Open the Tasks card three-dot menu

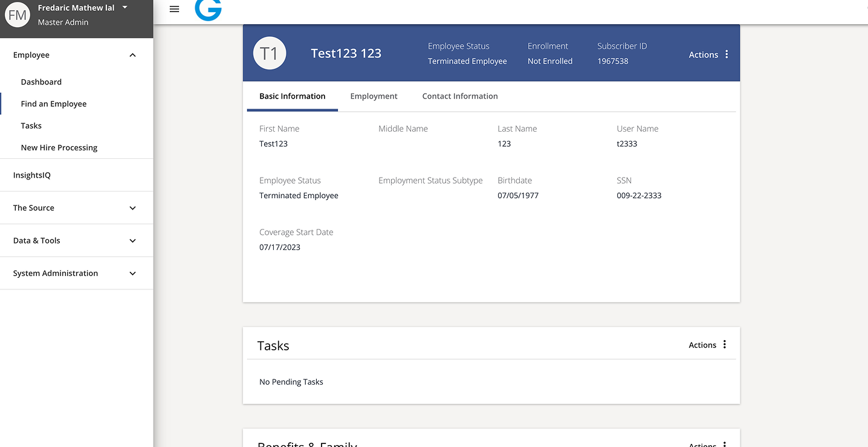click(724, 345)
